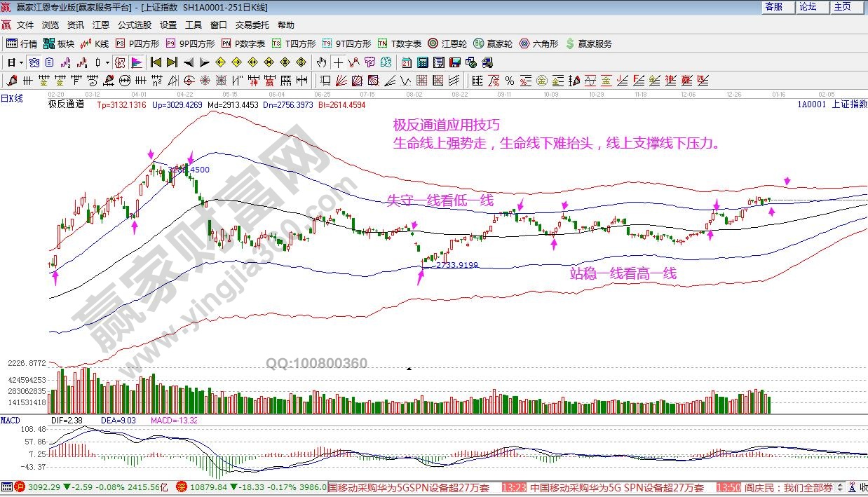This screenshot has height=497, width=868.
Task: Select the hand pan tool
Action: 321,62
